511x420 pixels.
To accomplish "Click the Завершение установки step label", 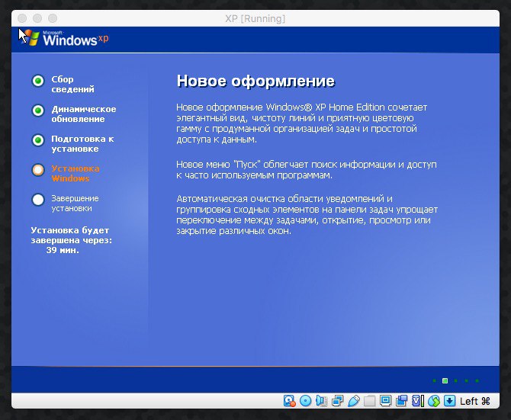I will point(75,204).
